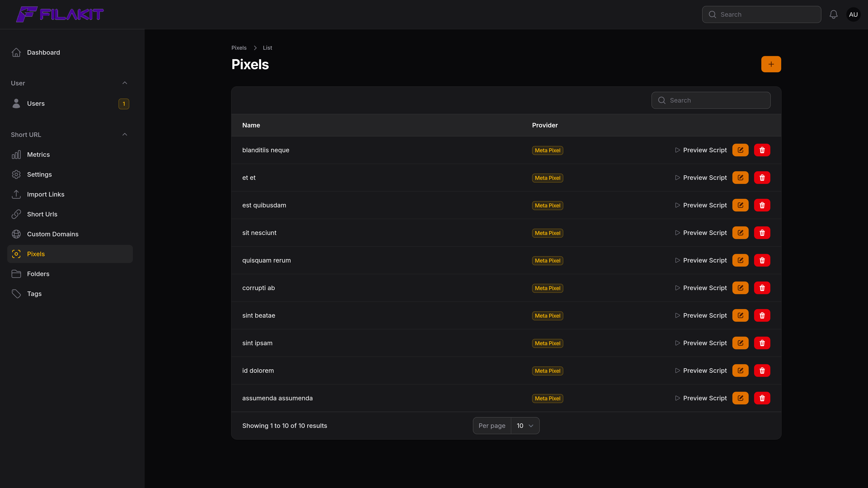The width and height of the screenshot is (868, 488).
Task: Delete the sit nesciunt pixel
Action: tap(762, 233)
